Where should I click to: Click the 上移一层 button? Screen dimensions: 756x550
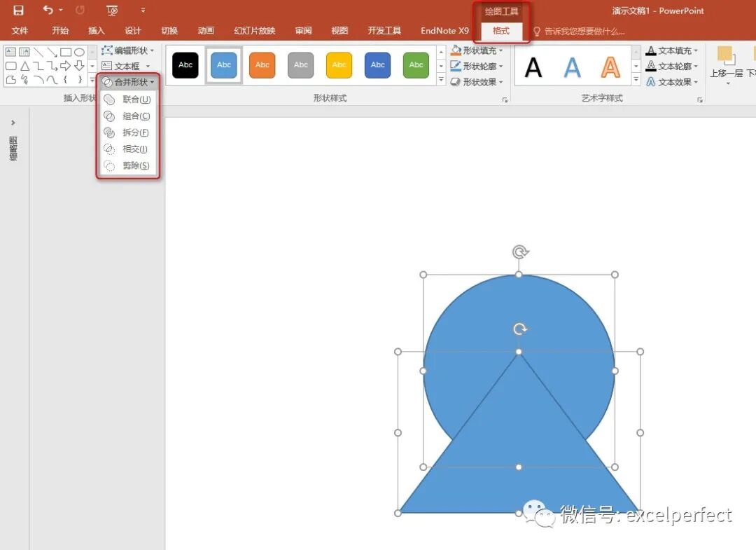pos(726,65)
